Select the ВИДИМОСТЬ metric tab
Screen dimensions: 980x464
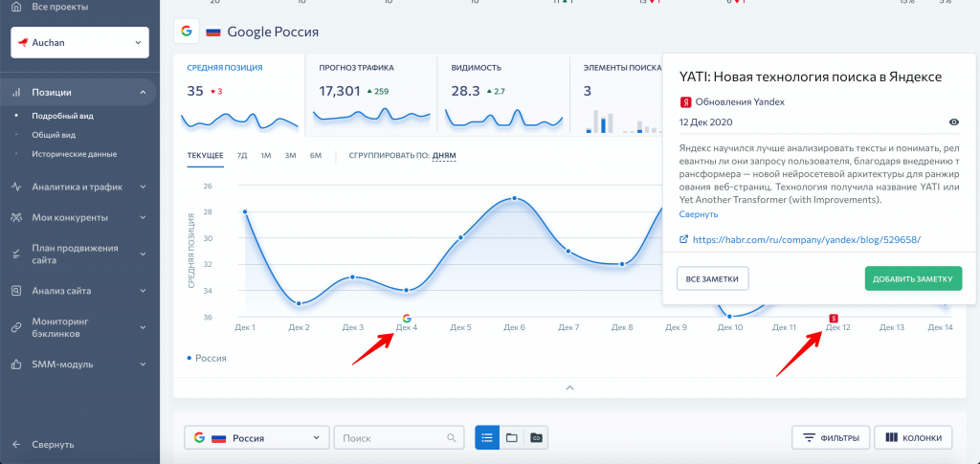503,95
